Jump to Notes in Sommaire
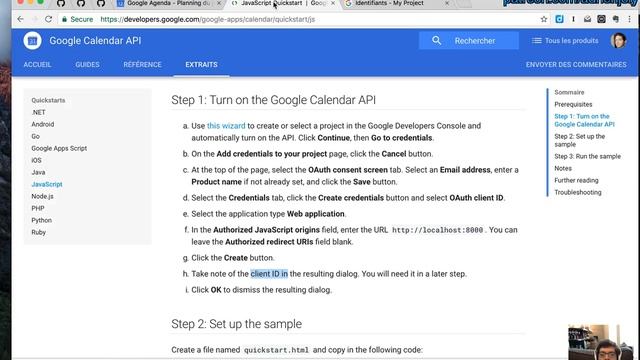The height and width of the screenshot is (360, 640). pyautogui.click(x=563, y=168)
